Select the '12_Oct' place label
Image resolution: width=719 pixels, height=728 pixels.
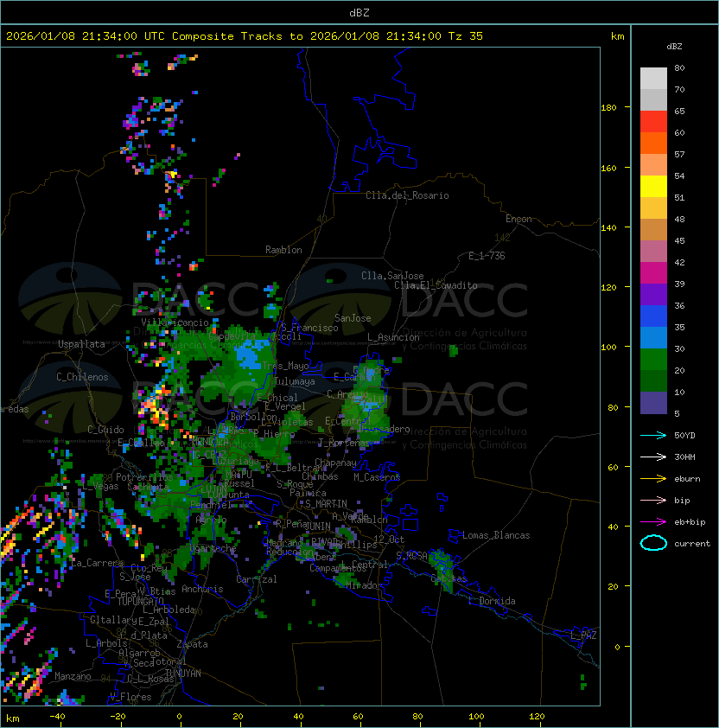389,540
